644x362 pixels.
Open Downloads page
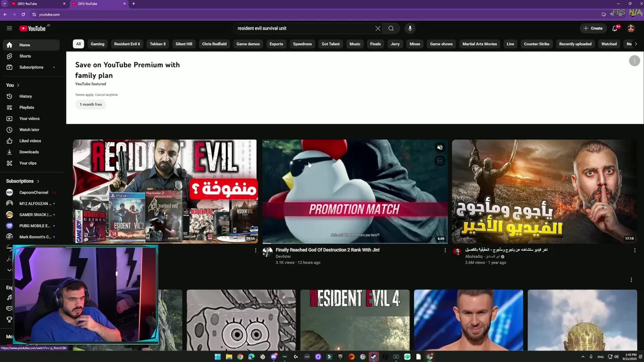(32, 152)
